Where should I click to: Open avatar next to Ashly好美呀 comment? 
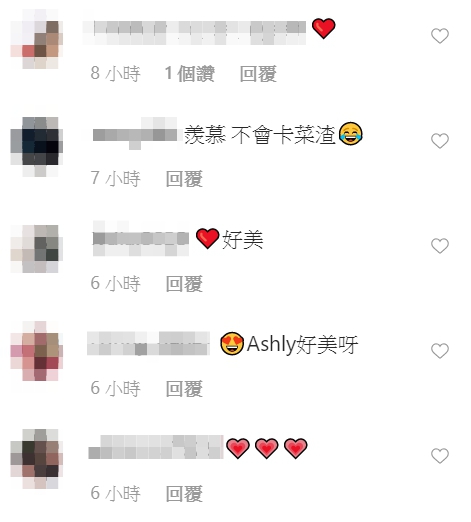37,351
